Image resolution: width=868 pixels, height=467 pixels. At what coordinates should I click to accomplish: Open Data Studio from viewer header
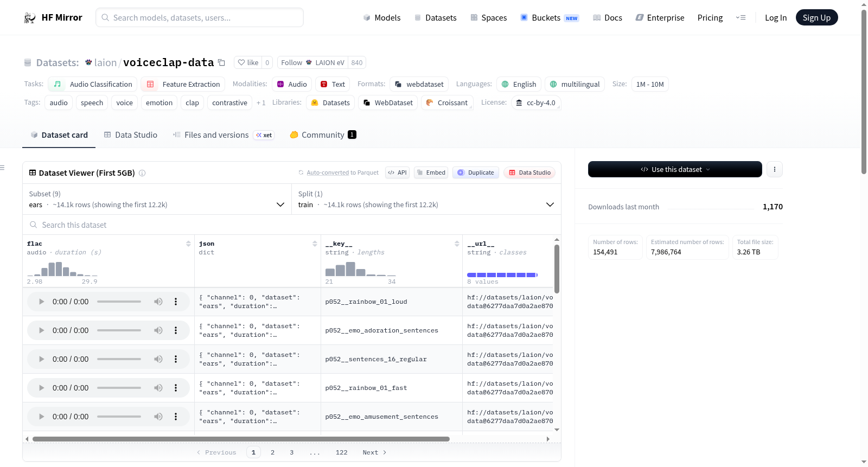[x=529, y=172]
